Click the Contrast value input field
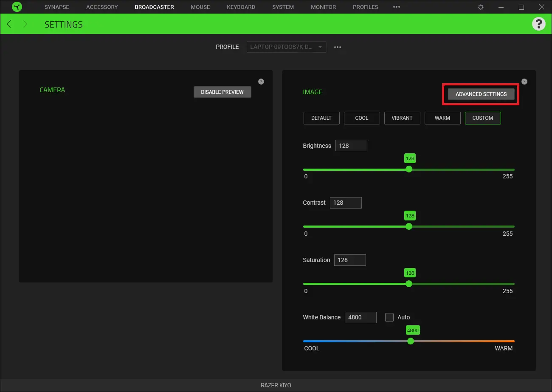 (x=345, y=203)
